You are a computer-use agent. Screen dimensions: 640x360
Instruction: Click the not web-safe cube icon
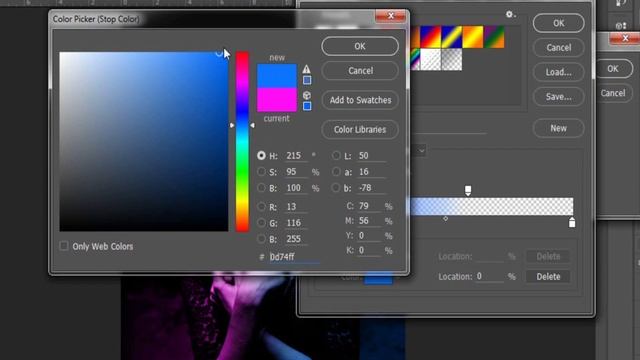(x=307, y=95)
